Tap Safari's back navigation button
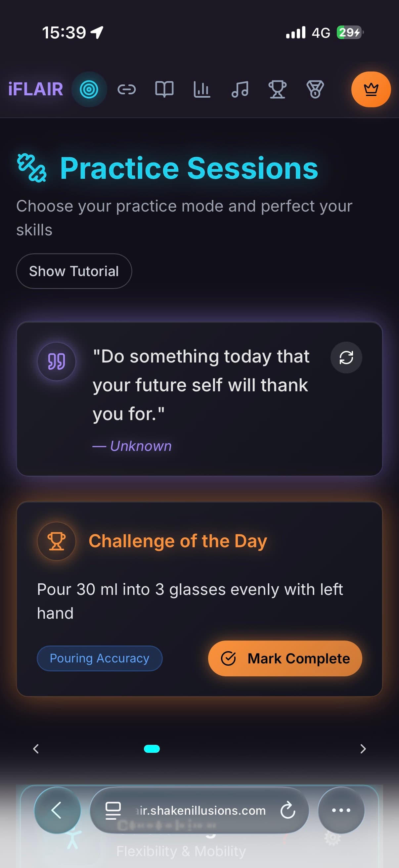The image size is (399, 868). coord(57,811)
